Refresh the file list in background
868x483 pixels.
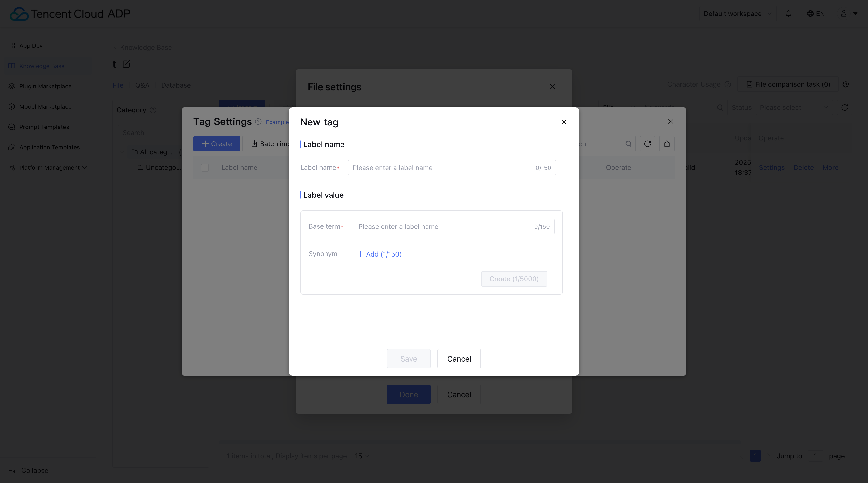(845, 107)
